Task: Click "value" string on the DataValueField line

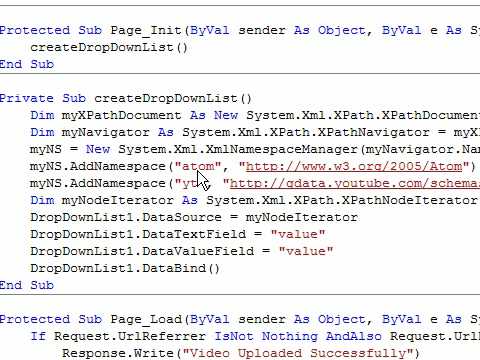Action: 306,251
